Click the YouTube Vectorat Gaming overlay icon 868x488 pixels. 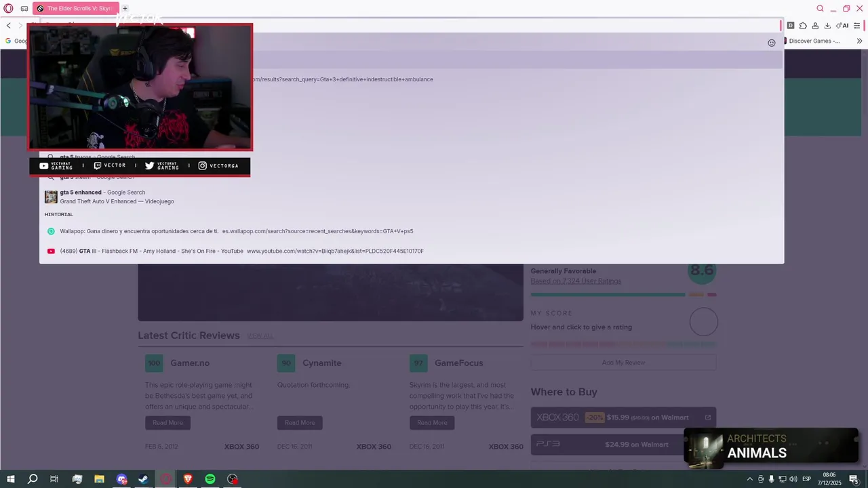click(44, 165)
